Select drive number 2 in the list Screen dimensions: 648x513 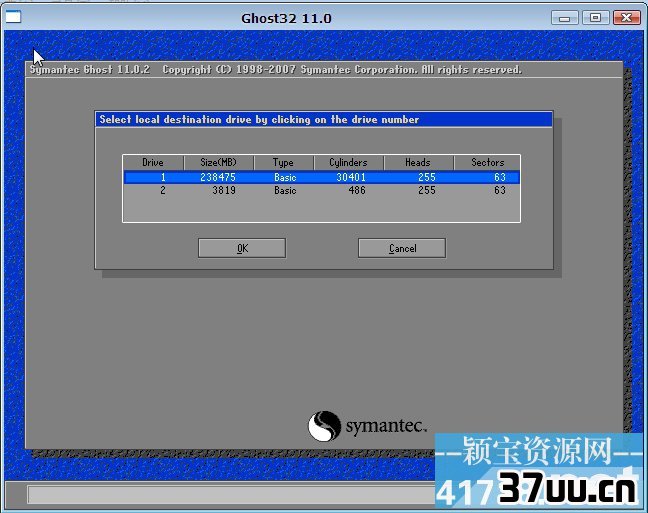click(x=163, y=190)
